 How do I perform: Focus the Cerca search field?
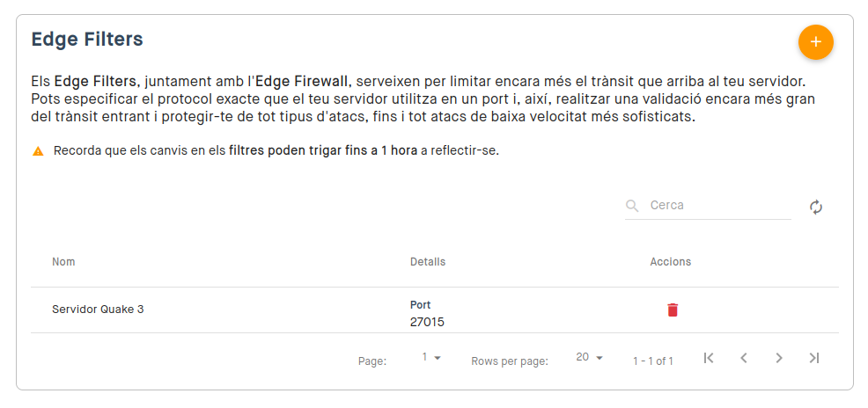[720, 206]
